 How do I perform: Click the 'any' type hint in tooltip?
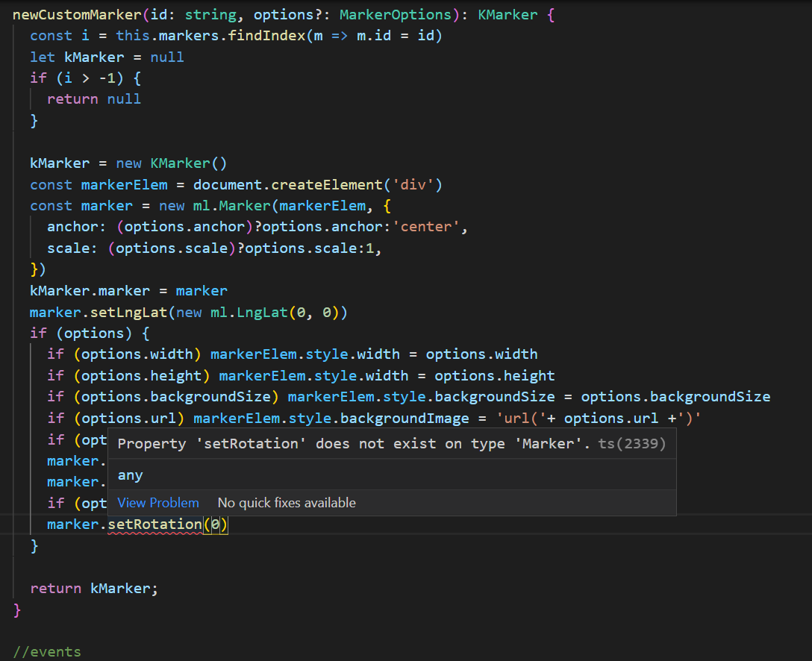coord(130,474)
